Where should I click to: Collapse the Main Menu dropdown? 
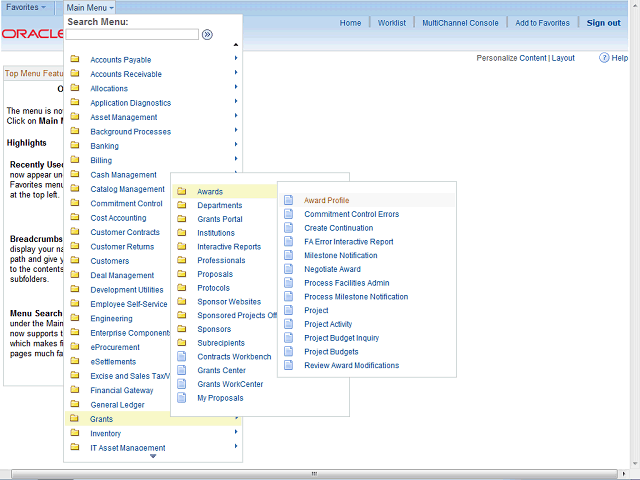(90, 7)
